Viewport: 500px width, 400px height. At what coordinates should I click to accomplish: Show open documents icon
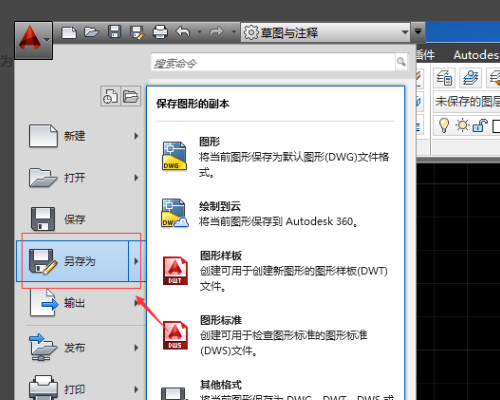130,96
